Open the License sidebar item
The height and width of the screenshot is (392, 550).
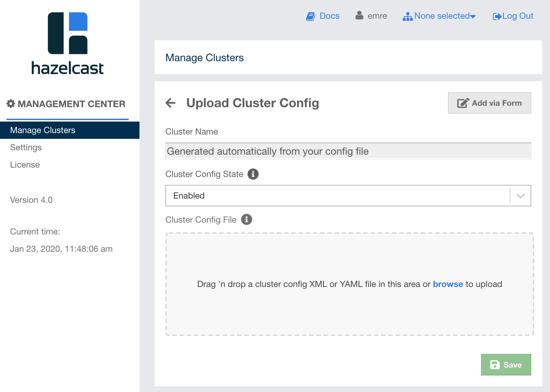point(25,165)
